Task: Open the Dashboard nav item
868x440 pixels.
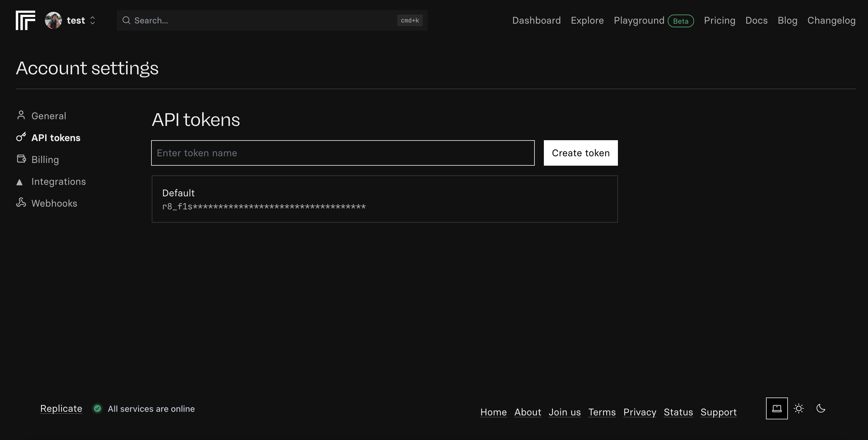Action: click(537, 21)
